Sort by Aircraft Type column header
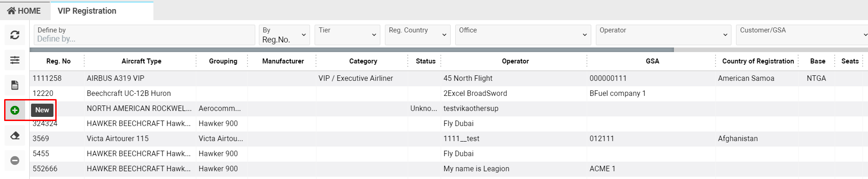Screen dimensions: 868x179 (141, 61)
